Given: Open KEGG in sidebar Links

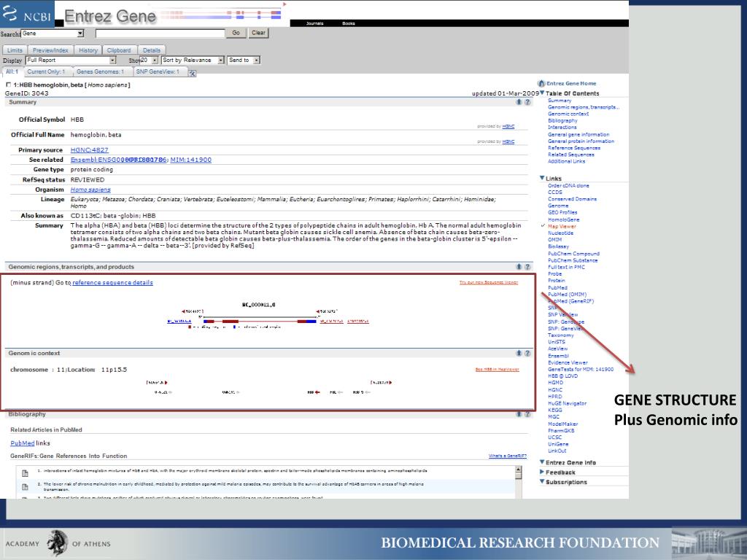Looking at the screenshot, I should pyautogui.click(x=555, y=410).
